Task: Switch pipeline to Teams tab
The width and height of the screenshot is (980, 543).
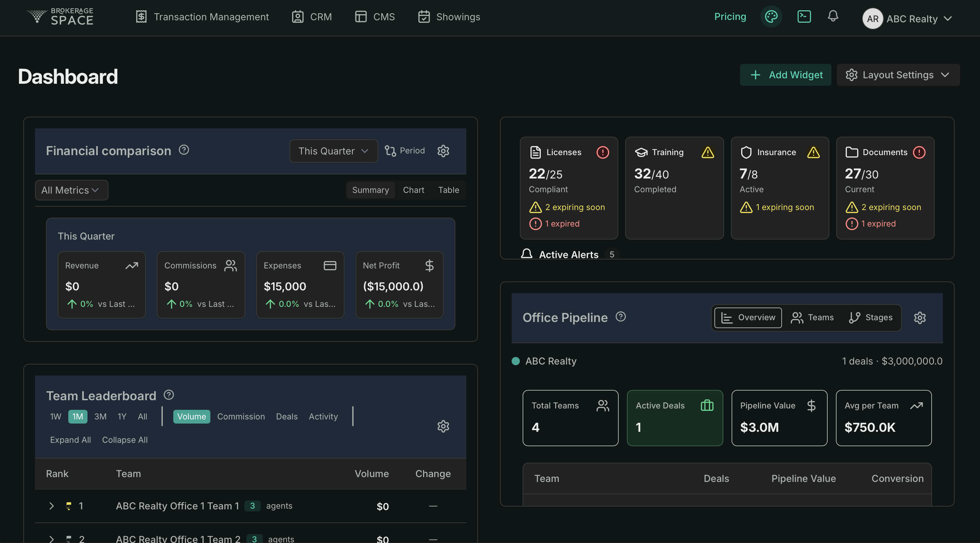Action: pos(812,318)
